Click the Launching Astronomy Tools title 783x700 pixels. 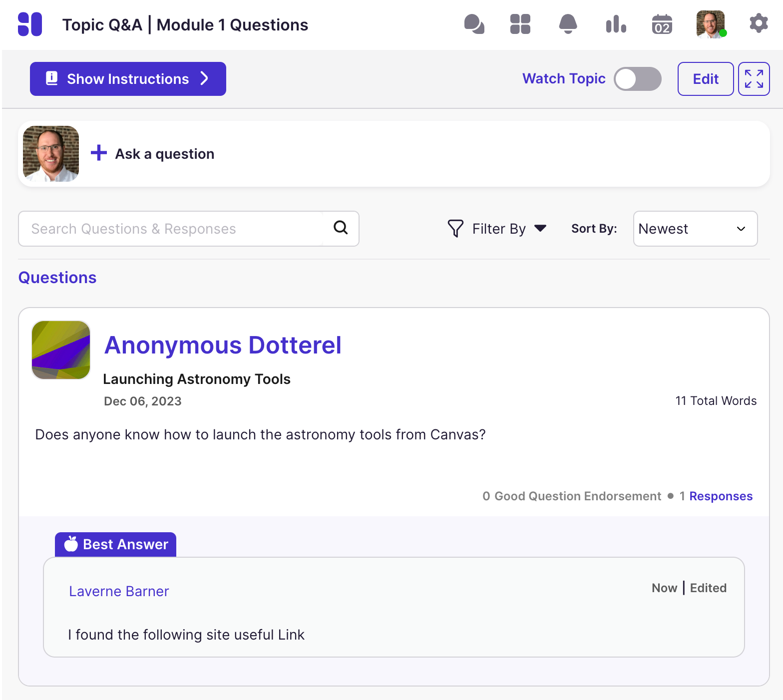tap(197, 379)
